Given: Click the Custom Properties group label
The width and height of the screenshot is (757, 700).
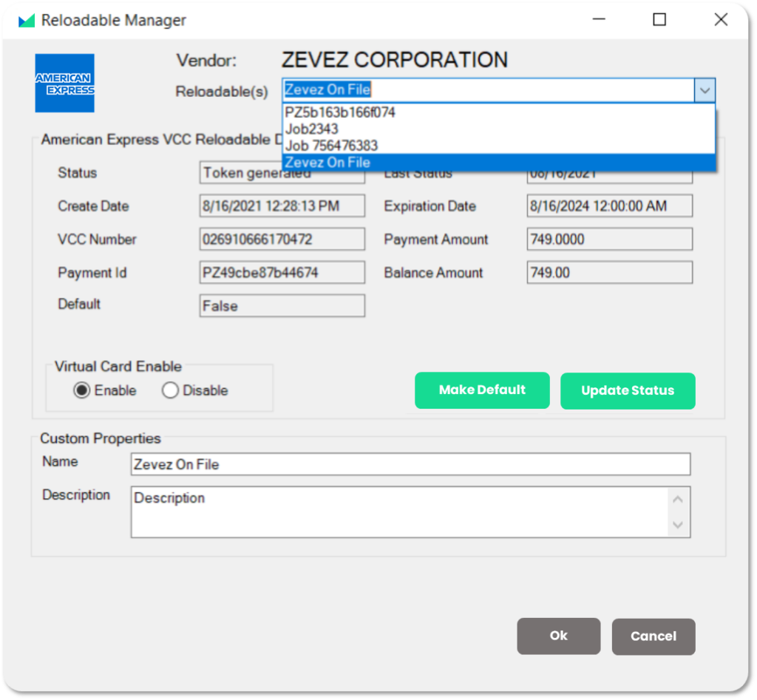Looking at the screenshot, I should pos(101,438).
